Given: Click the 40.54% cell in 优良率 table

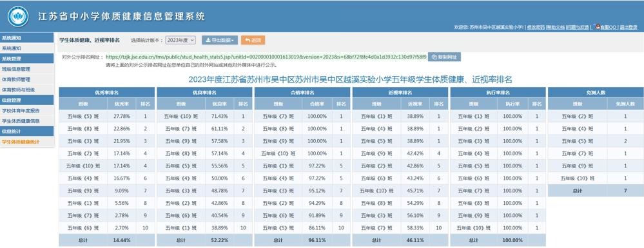Looking at the screenshot, I should pos(219,216).
